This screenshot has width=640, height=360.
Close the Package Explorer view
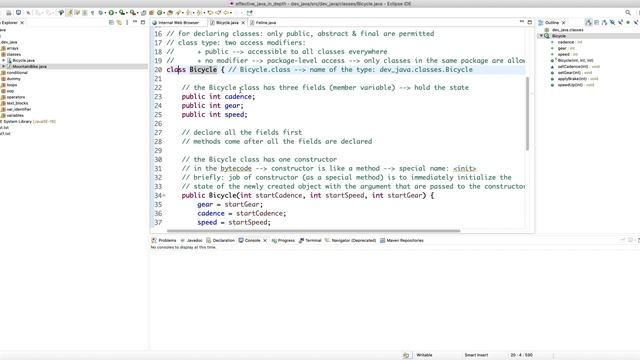[x=22, y=23]
